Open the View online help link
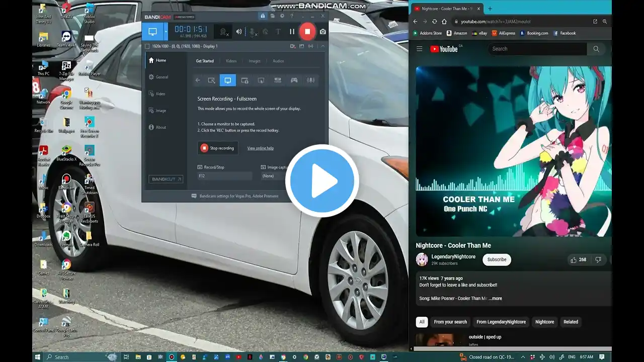Image resolution: width=644 pixels, height=362 pixels. (261, 148)
